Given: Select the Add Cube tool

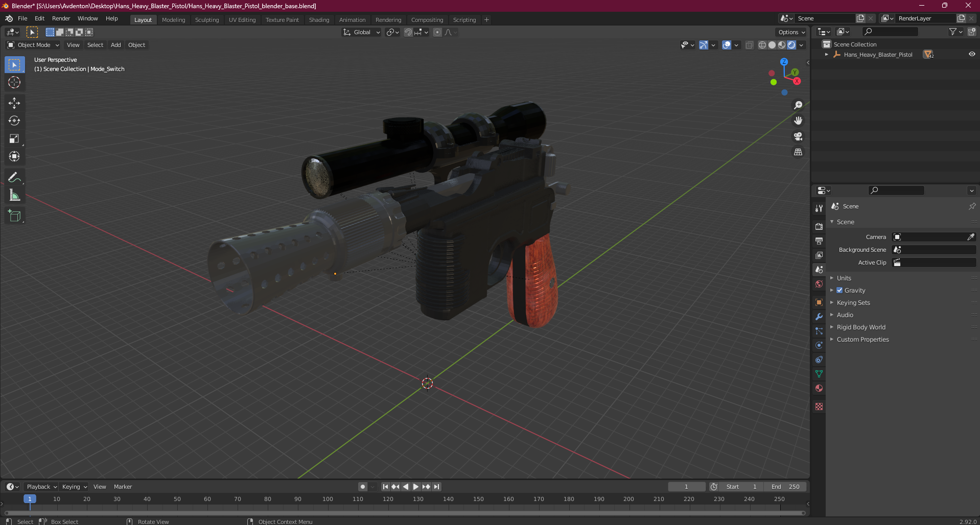Looking at the screenshot, I should 14,216.
